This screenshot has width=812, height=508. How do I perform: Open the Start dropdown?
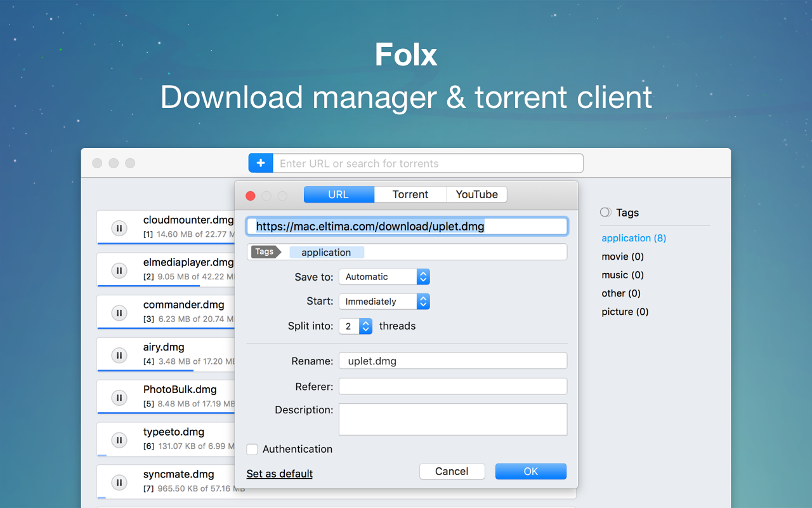tap(384, 302)
